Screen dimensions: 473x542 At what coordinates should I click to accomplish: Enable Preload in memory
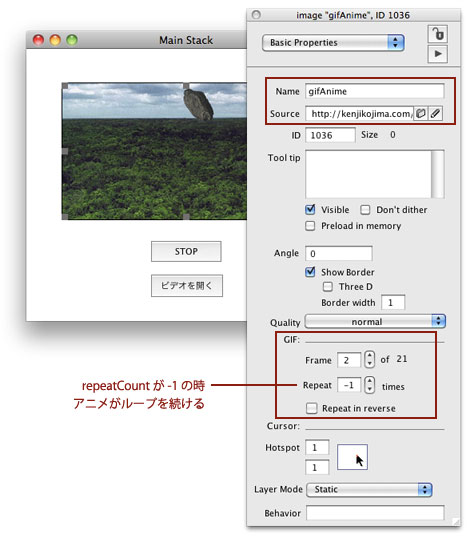click(x=310, y=226)
